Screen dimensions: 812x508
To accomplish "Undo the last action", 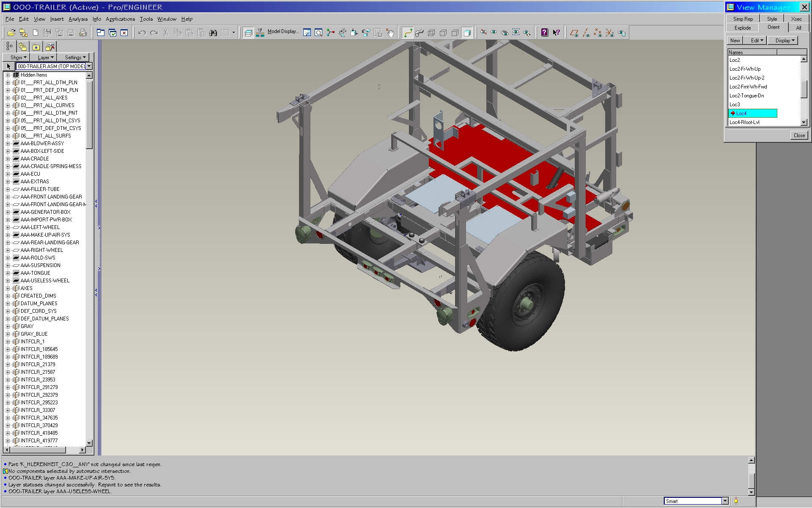I will [142, 33].
